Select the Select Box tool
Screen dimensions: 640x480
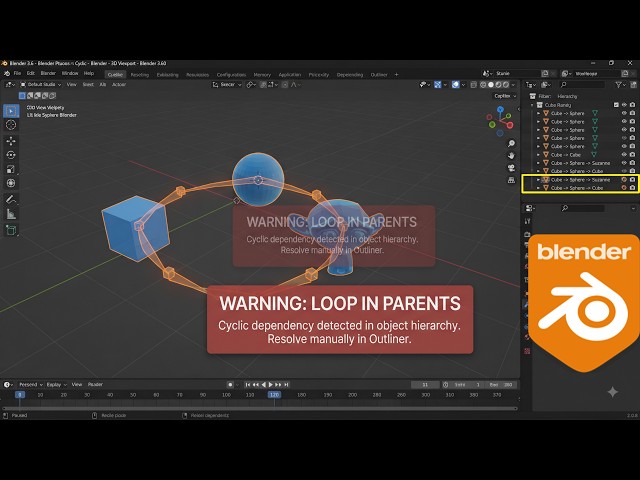point(11,111)
